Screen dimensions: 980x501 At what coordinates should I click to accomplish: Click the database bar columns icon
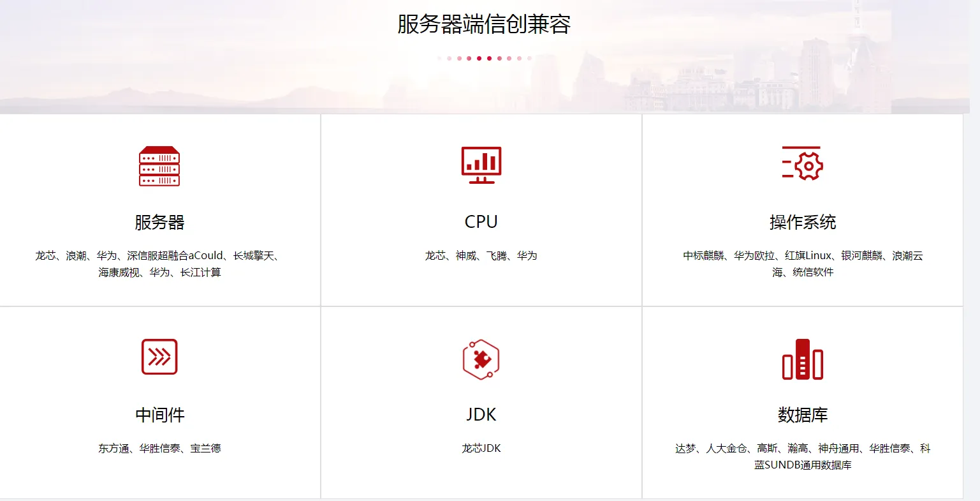(803, 359)
